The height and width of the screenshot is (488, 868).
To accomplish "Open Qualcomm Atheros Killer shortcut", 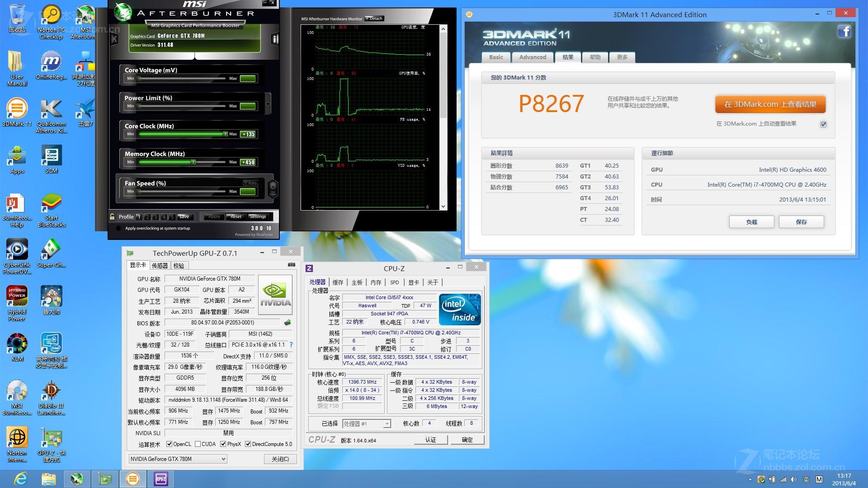I will click(51, 116).
